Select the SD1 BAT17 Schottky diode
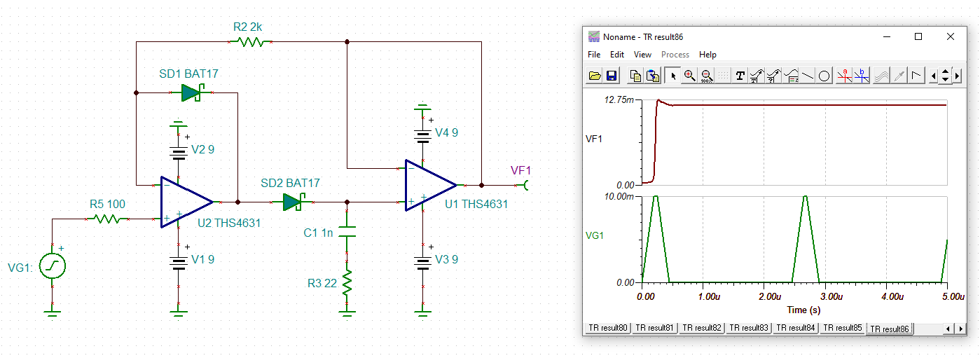Viewport: 980px width, 358px height. [191, 92]
